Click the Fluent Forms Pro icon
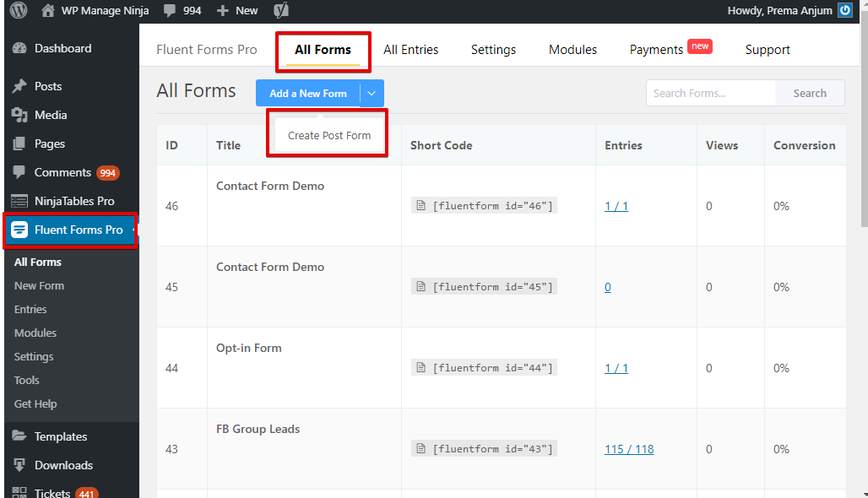The image size is (868, 498). point(19,230)
